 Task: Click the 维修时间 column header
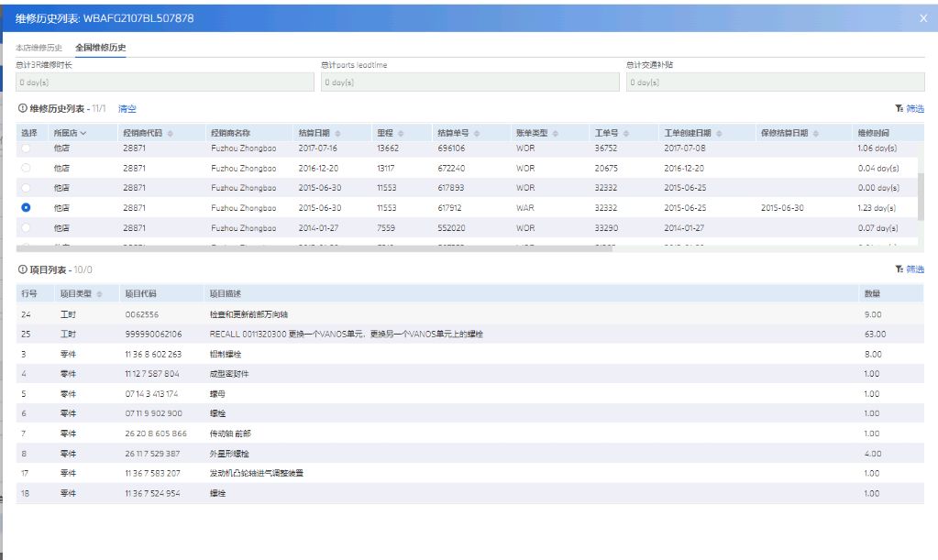point(874,133)
